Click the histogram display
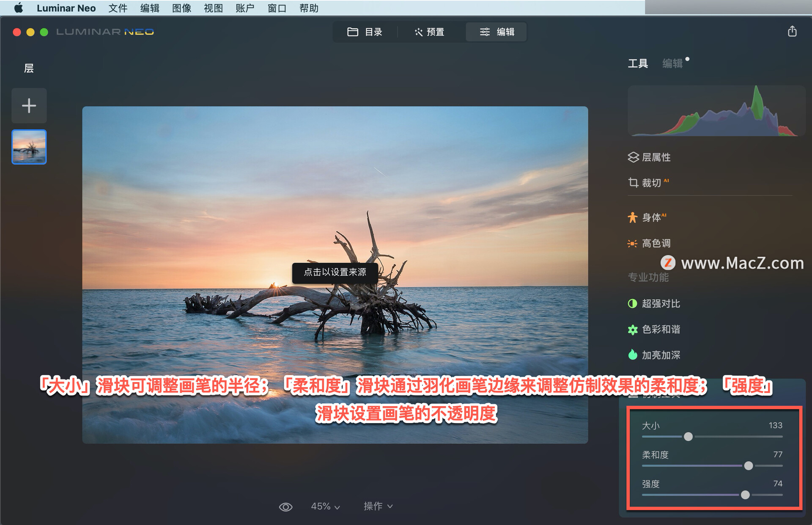 [716, 111]
